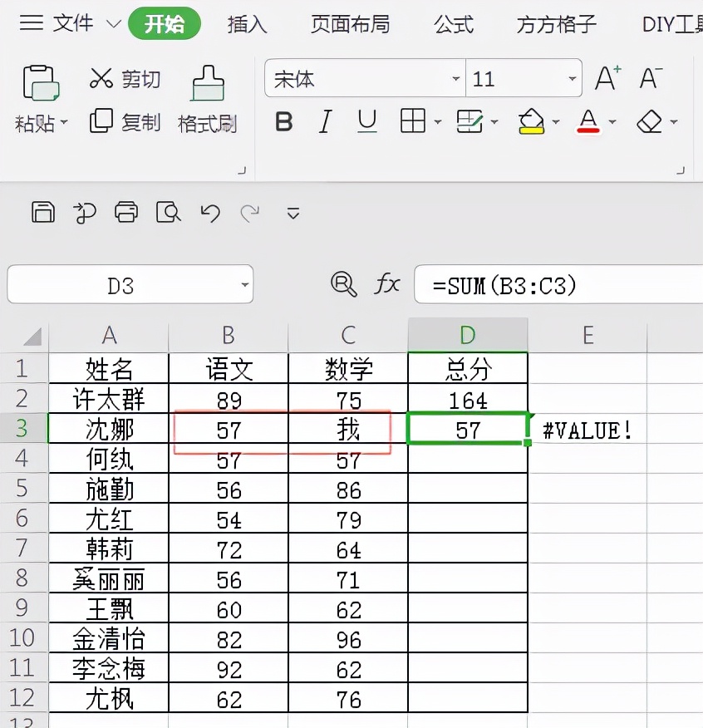703x728 pixels.
Task: Open the 方方格子 tab
Action: coord(556,23)
